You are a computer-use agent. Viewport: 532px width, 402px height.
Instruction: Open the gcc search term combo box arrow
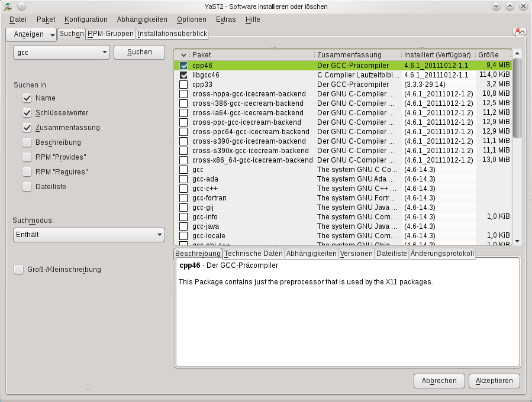104,53
